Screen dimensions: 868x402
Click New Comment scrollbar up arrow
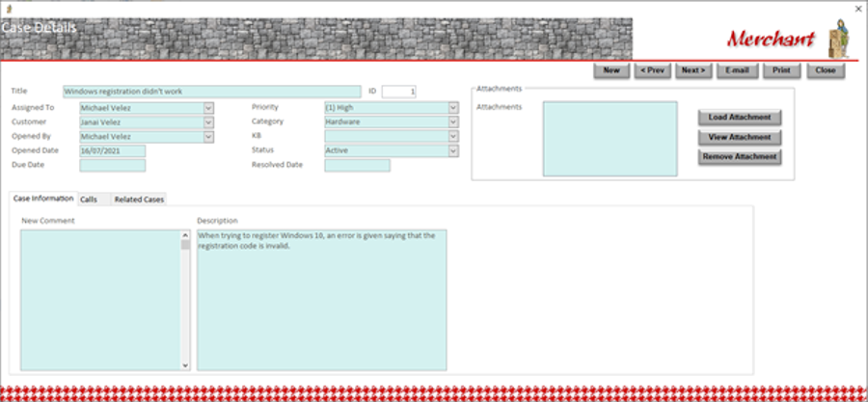pos(185,235)
